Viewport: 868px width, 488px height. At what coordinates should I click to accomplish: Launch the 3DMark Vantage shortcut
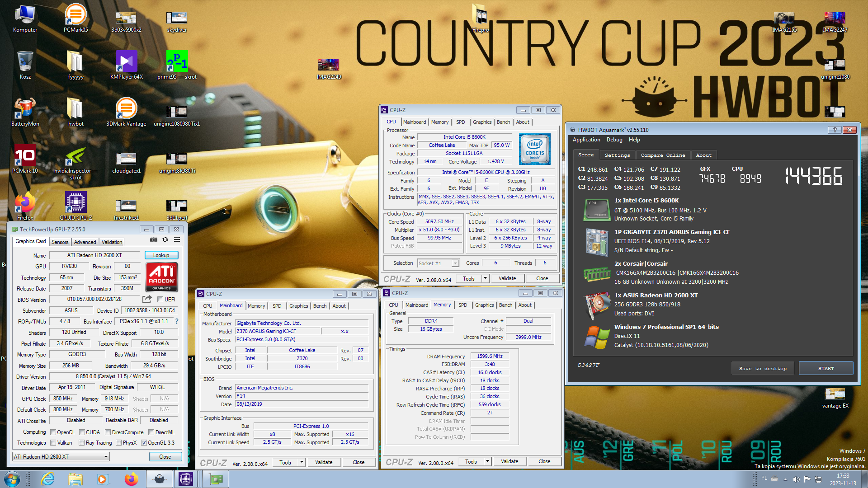[x=126, y=112]
